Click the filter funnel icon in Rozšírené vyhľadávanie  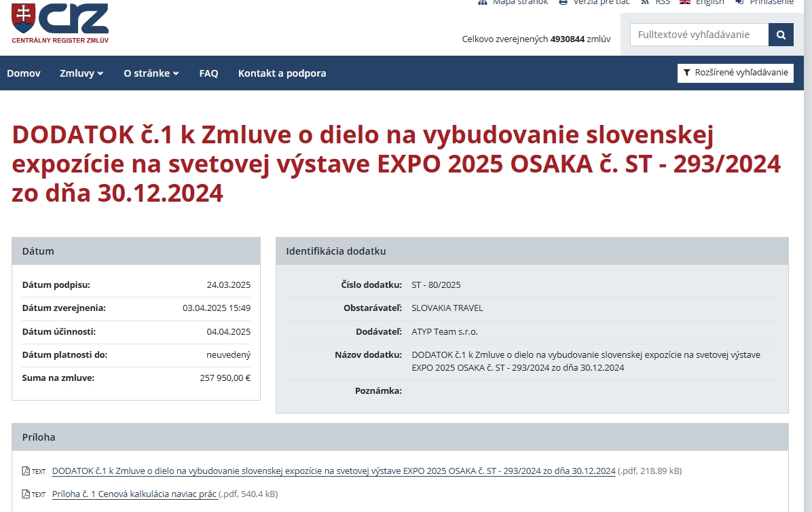686,73
